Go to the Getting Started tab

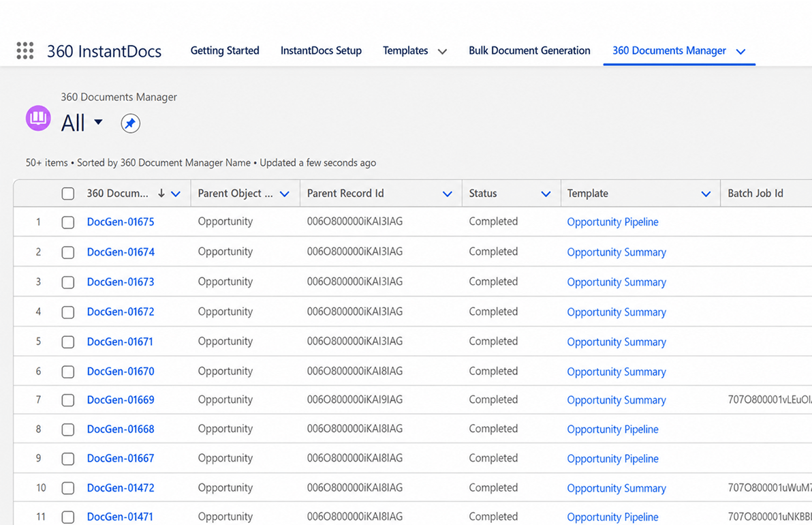tap(225, 50)
